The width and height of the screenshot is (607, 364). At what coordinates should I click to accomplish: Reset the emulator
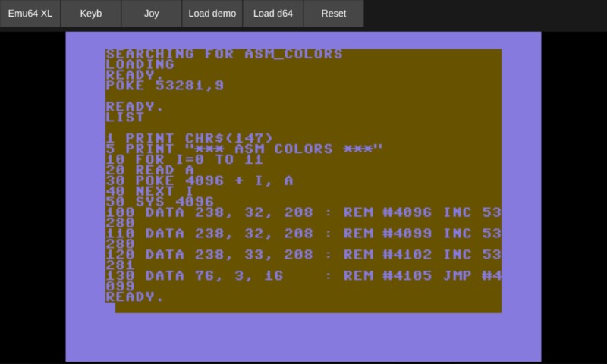coord(333,14)
